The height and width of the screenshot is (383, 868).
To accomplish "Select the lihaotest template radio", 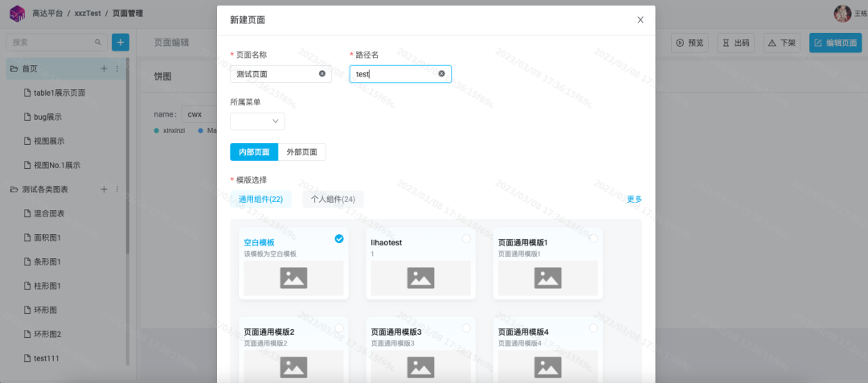I will [x=466, y=238].
